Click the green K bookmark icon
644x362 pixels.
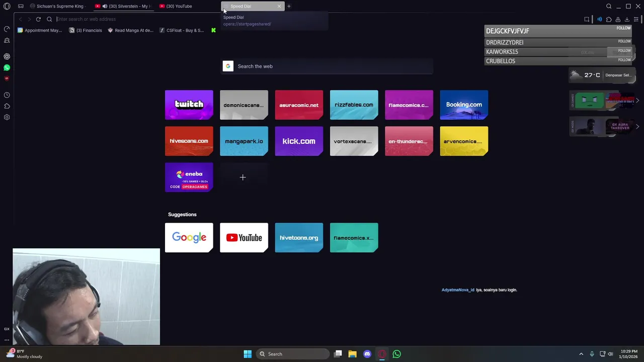213,30
